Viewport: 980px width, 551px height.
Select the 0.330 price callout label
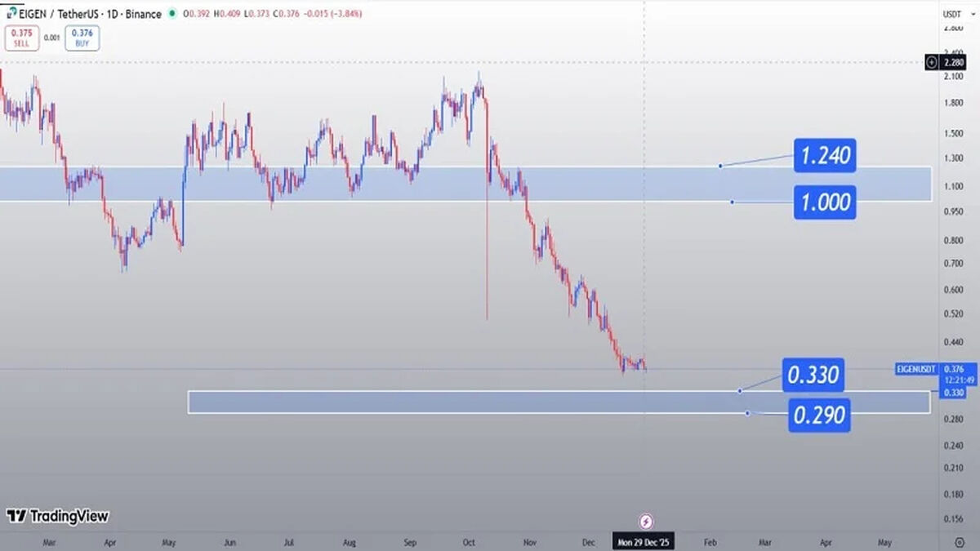(x=812, y=375)
